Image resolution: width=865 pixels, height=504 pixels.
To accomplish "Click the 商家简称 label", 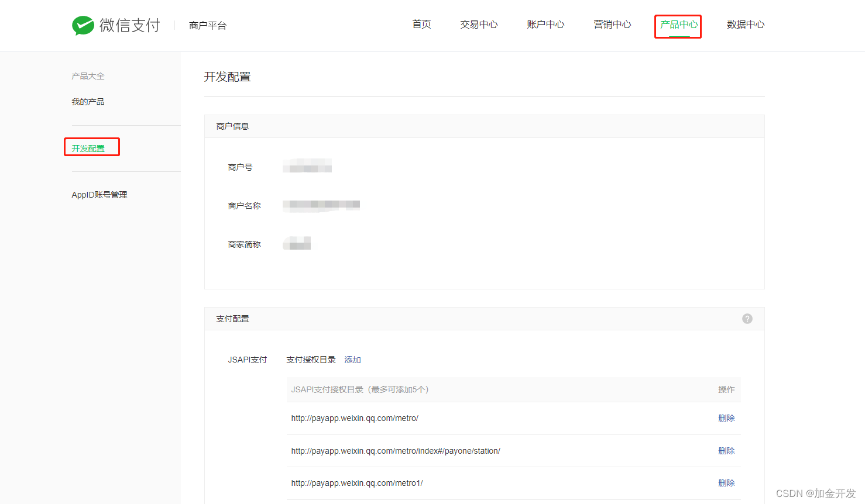I will click(244, 244).
